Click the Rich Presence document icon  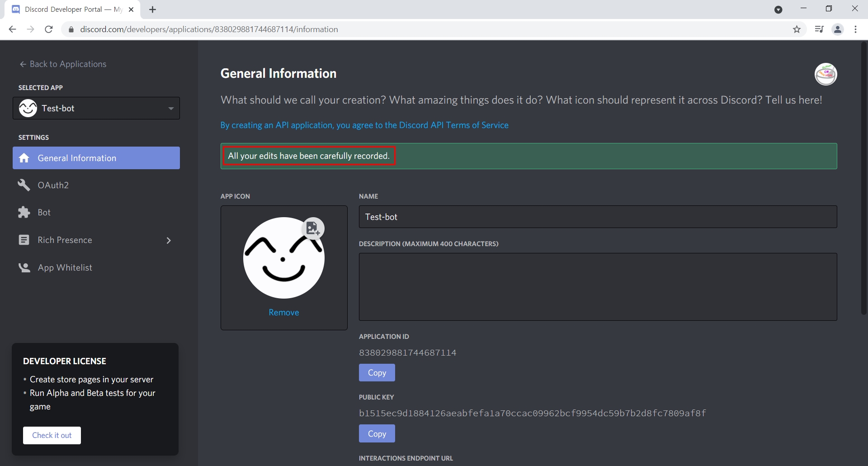point(24,240)
